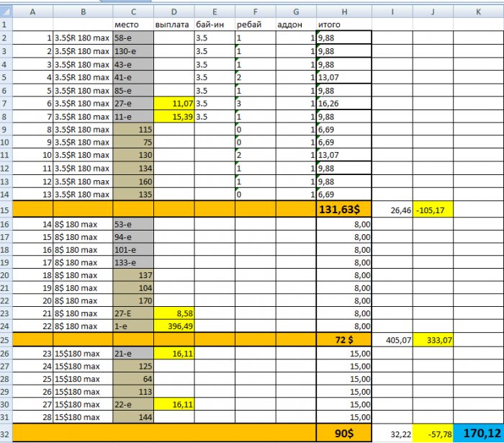
Task: Select the blue cell 170,12
Action: click(479, 434)
